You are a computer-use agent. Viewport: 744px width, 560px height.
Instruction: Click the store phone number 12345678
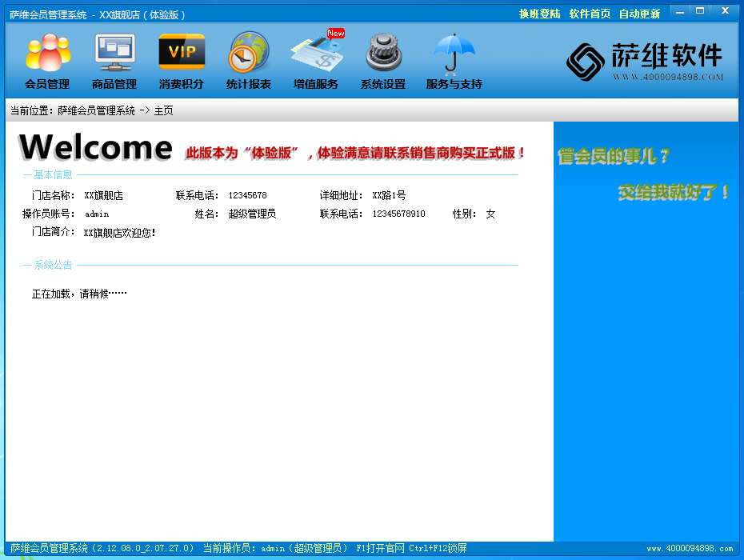coord(248,195)
